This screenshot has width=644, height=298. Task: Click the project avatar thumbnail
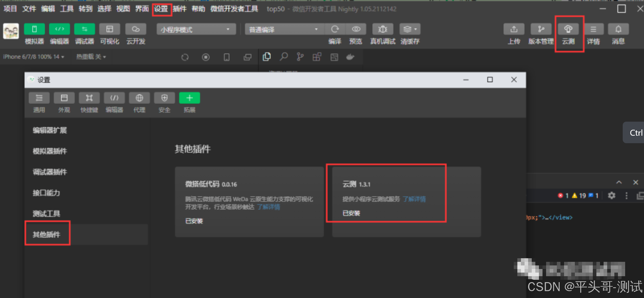(x=11, y=31)
